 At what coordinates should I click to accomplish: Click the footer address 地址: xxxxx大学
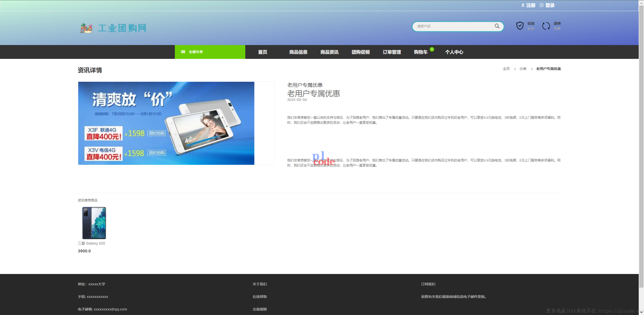[x=92, y=284]
